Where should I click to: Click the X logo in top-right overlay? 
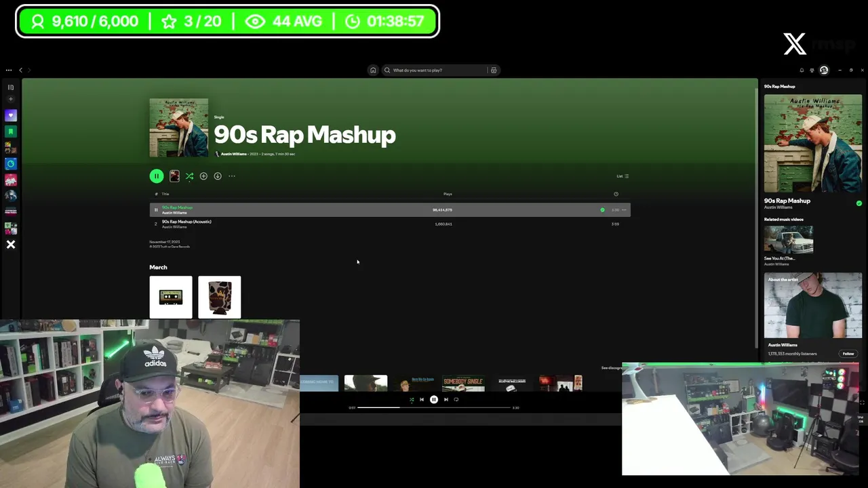point(795,45)
